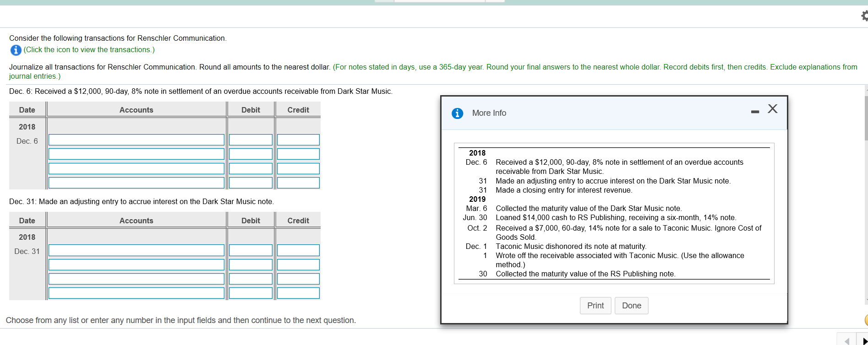The image size is (868, 345).
Task: Select second Accounts field in Dec. 6 table
Action: tap(136, 154)
